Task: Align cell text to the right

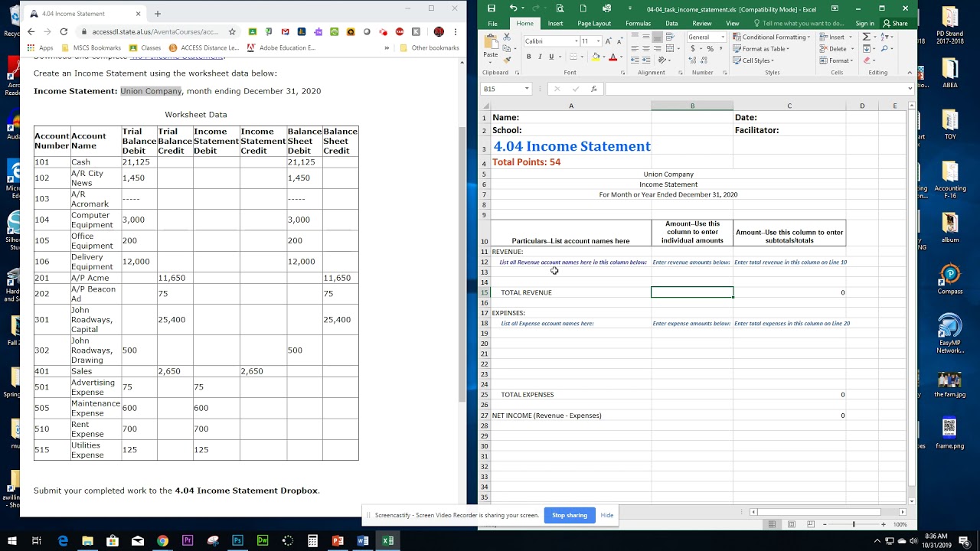Action: coord(658,48)
